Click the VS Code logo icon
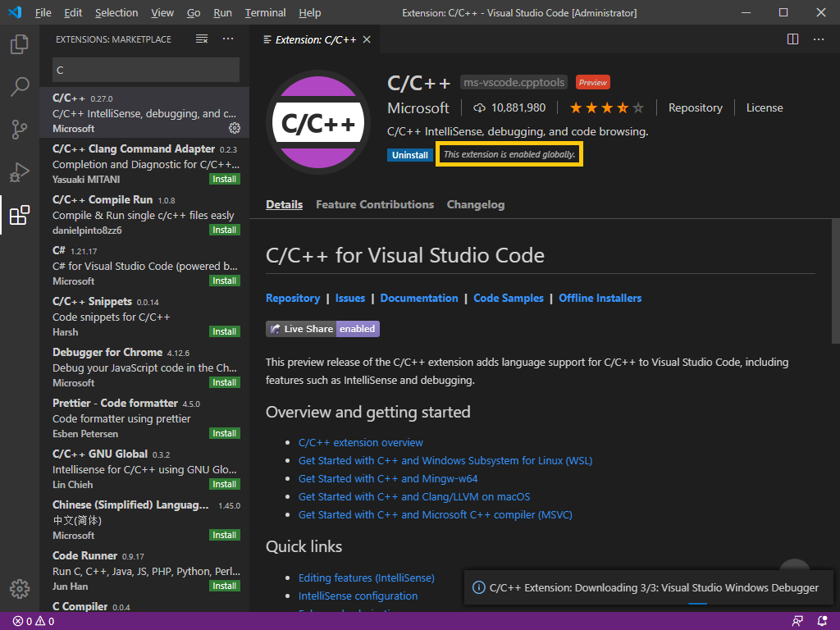This screenshot has width=840, height=630. [x=15, y=12]
